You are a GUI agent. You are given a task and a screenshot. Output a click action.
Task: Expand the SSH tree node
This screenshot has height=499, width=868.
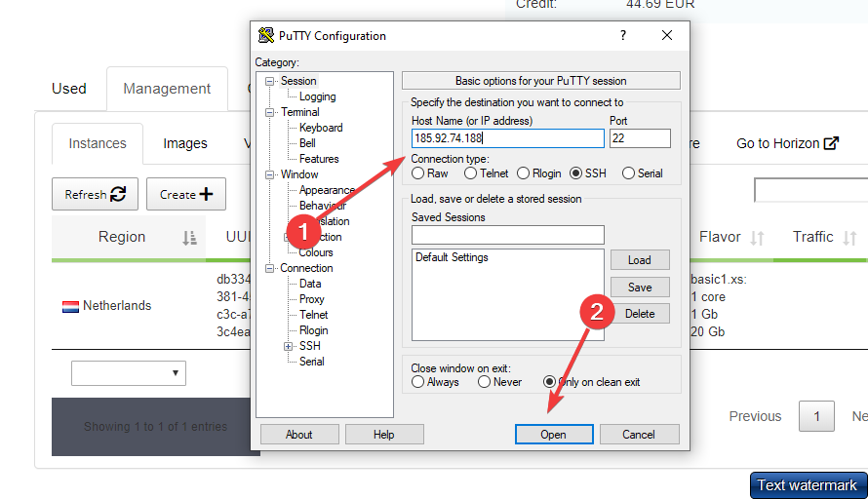(289, 346)
